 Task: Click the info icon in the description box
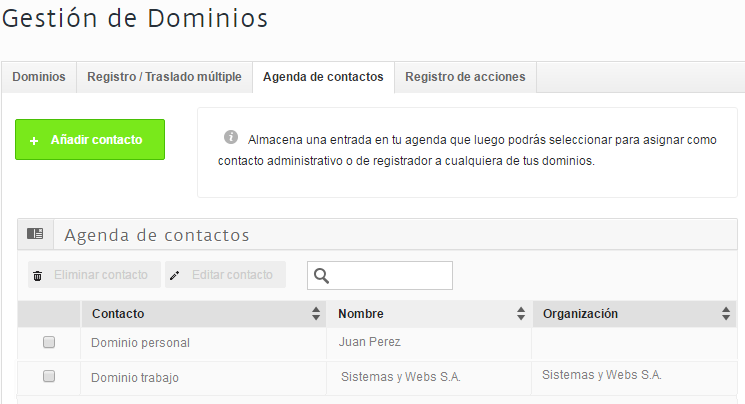(x=231, y=137)
